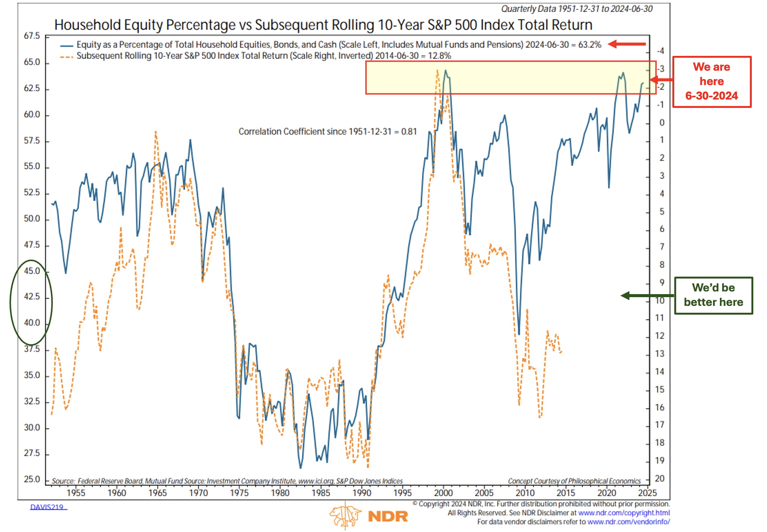Click the chart title text
The height and width of the screenshot is (532, 767).
point(323,25)
